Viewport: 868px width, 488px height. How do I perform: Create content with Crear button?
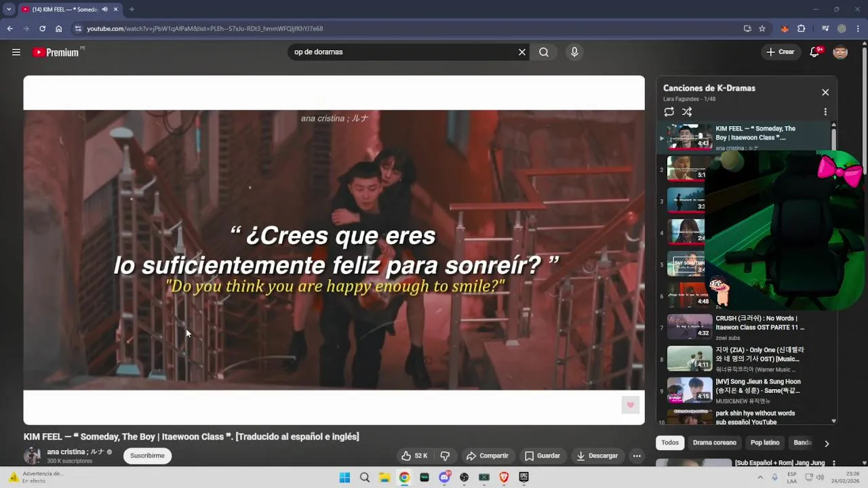point(781,52)
